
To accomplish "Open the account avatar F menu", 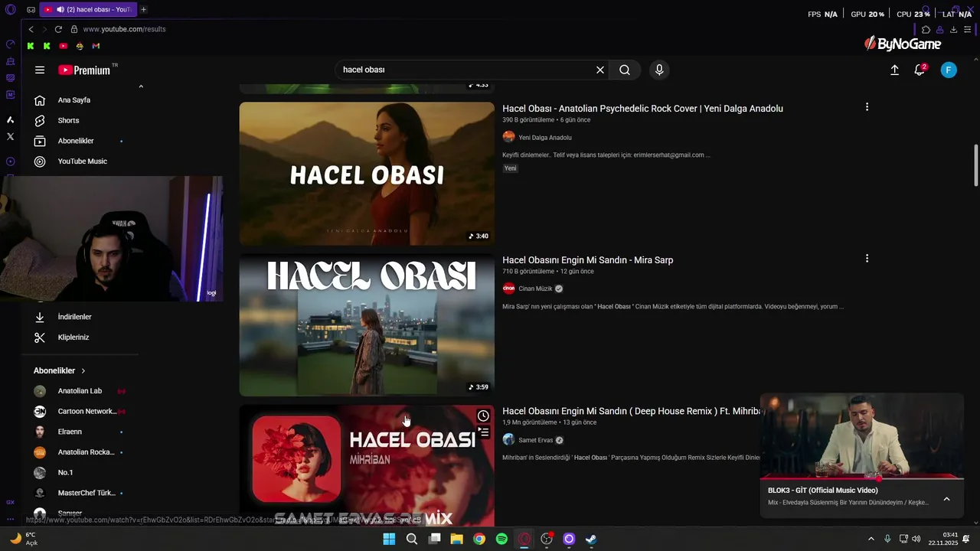I will [x=949, y=70].
